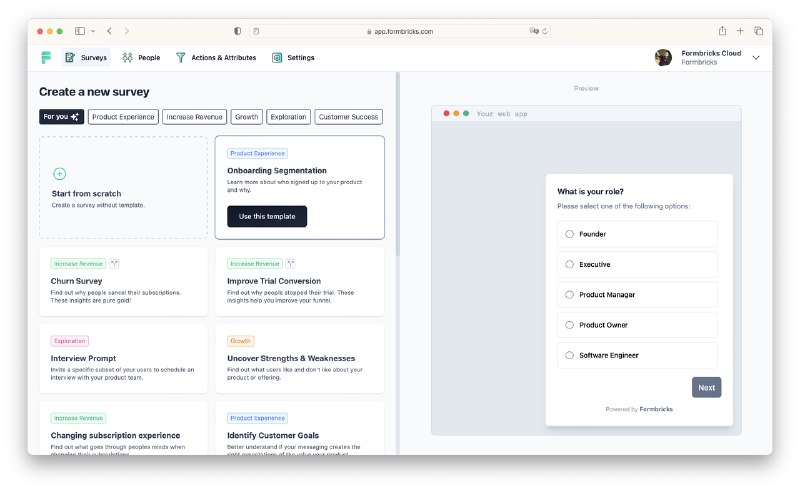Click the Exploration tag on Interview Prompt
The width and height of the screenshot is (800, 491).
70,341
